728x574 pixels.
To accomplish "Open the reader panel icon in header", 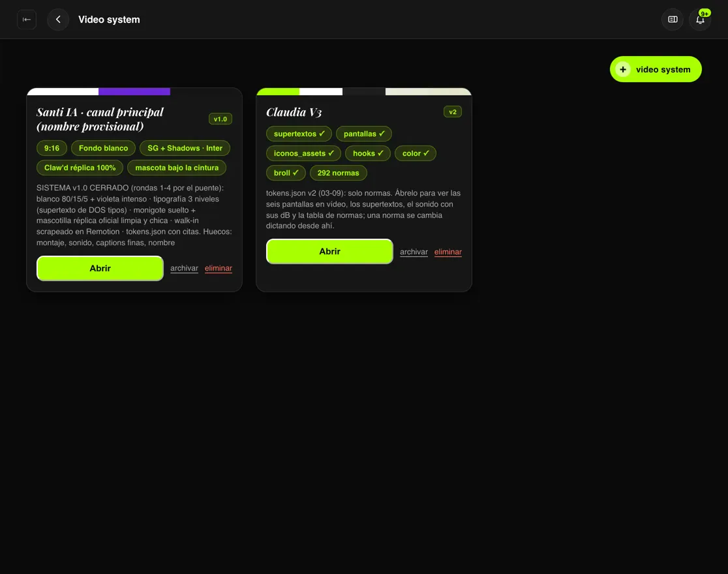I will point(673,20).
